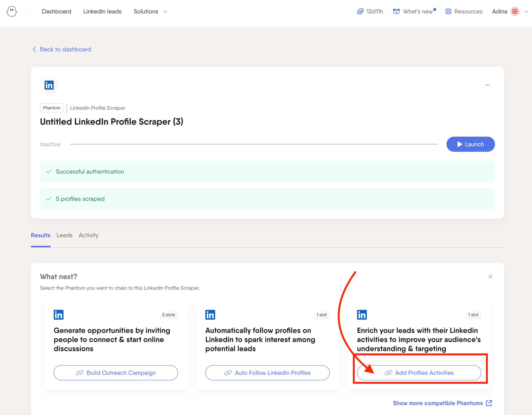Click 1 slot badge on enrich leads card
This screenshot has width=532, height=415.
[473, 315]
